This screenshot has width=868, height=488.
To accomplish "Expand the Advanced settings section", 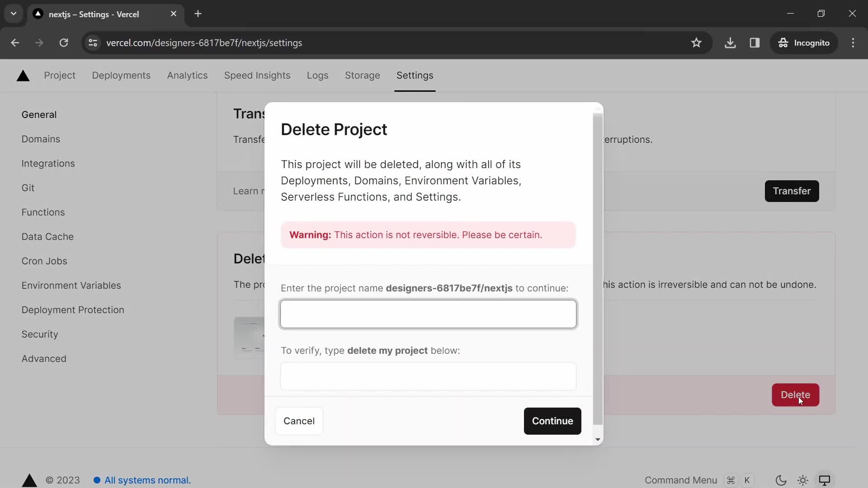I will pyautogui.click(x=43, y=358).
